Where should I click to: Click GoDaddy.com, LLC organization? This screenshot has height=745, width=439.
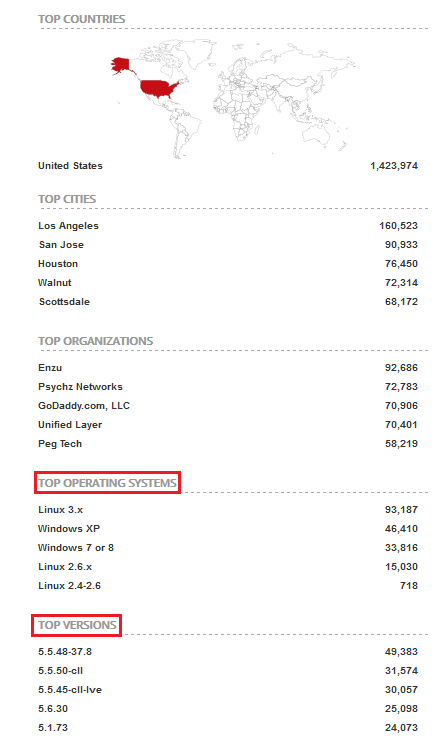point(84,406)
